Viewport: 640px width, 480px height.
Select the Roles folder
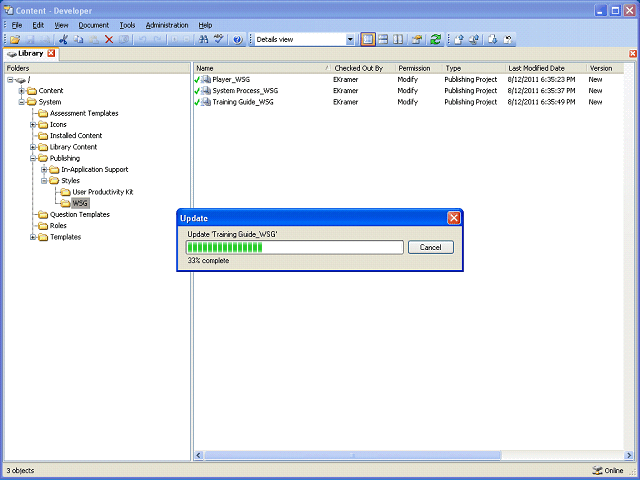[x=58, y=226]
